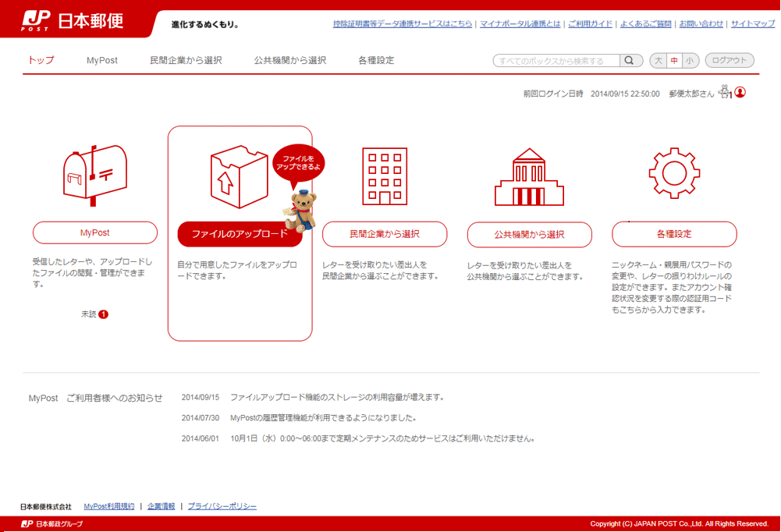This screenshot has width=781, height=532.
Task: Click the 自分で用意したファイルをアップロード description text
Action: [238, 270]
